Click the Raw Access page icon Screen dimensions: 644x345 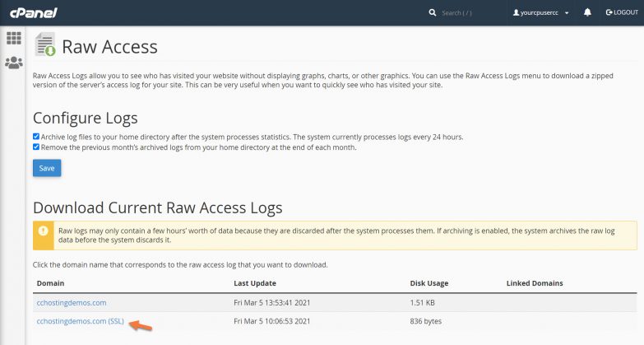(x=44, y=46)
